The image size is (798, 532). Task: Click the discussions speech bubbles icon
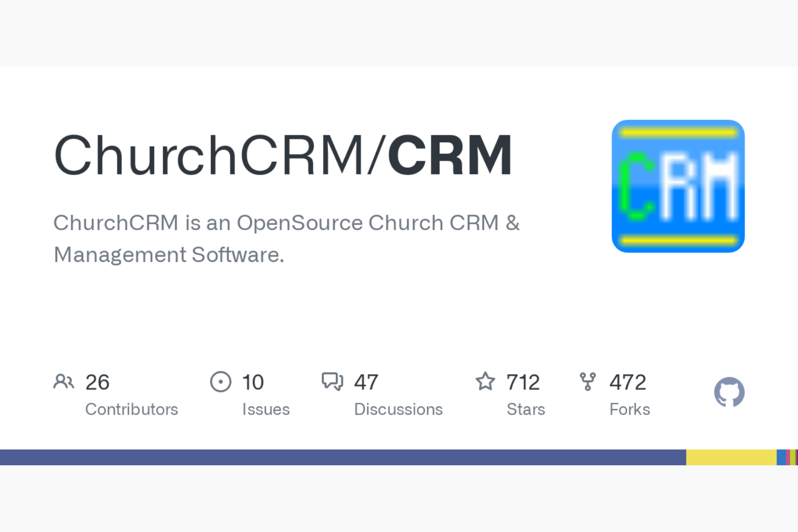(x=332, y=382)
